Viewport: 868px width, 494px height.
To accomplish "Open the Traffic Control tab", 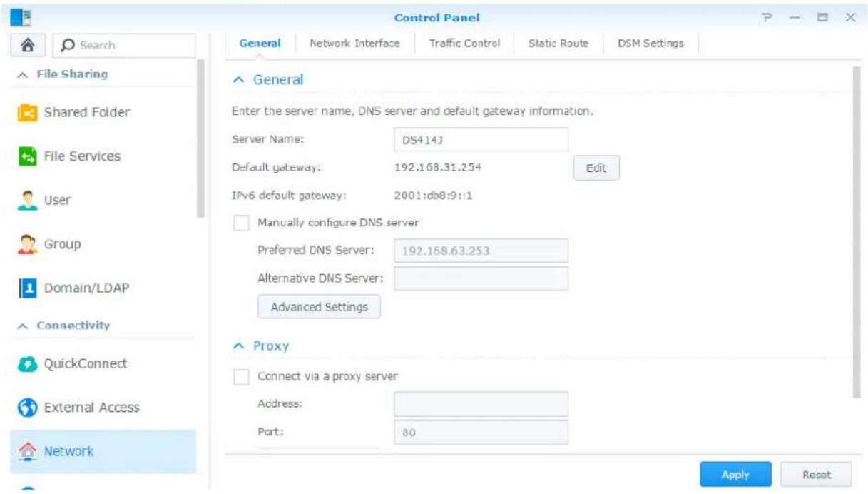I will (464, 43).
